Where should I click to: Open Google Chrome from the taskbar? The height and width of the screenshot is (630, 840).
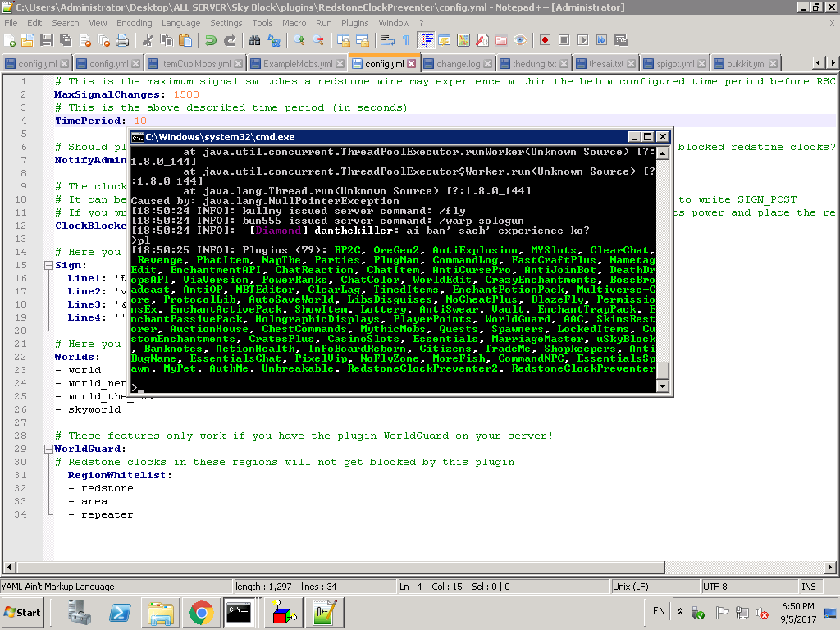tap(202, 612)
